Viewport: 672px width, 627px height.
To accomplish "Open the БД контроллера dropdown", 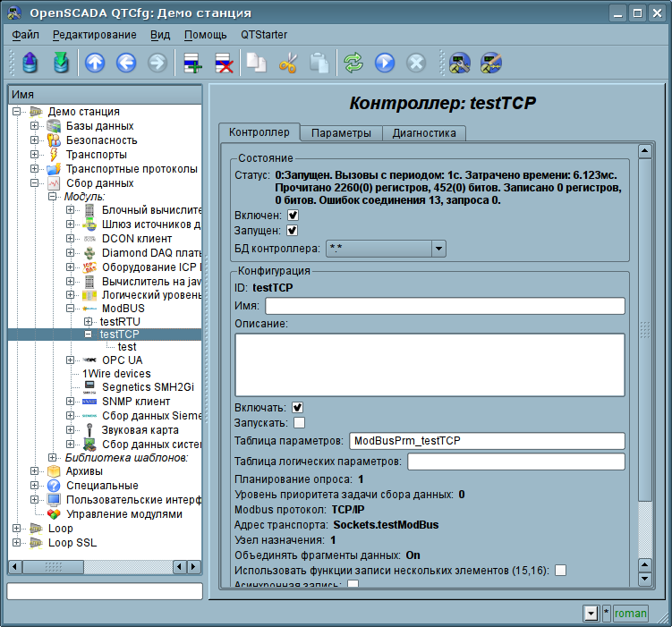I will pyautogui.click(x=438, y=249).
